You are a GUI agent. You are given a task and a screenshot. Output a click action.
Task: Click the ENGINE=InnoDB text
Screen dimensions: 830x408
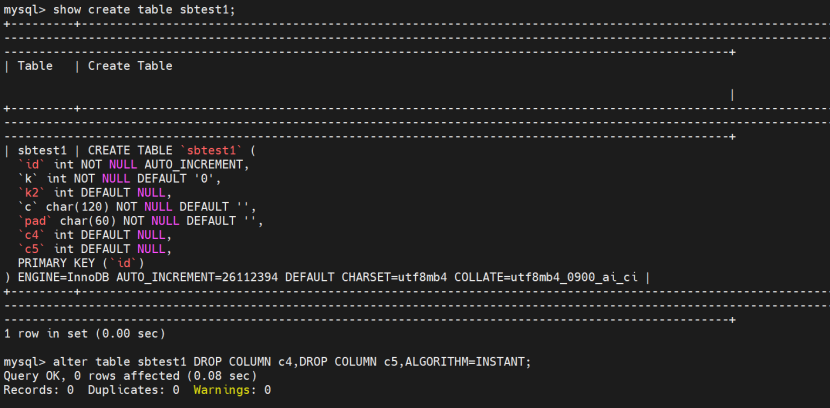click(x=63, y=276)
